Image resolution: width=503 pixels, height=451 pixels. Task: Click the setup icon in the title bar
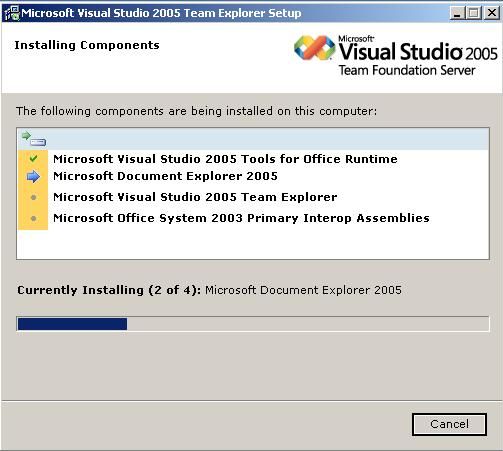[x=11, y=13]
